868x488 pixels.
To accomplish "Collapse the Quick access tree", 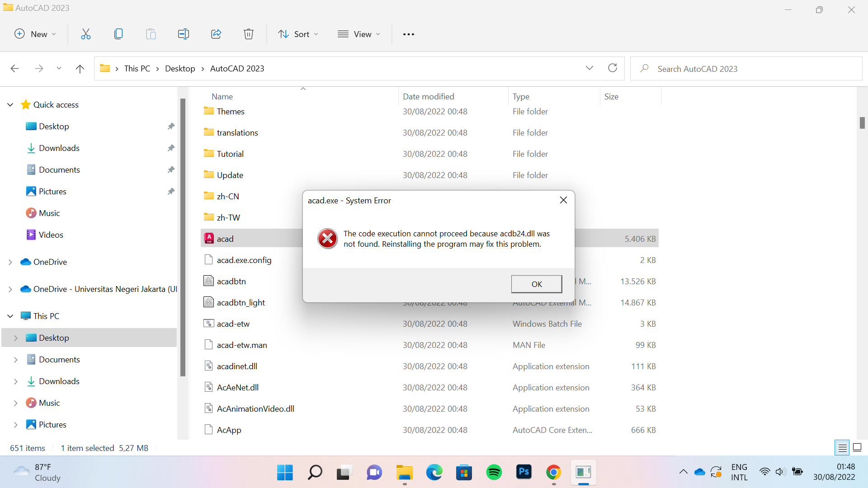I will point(10,105).
